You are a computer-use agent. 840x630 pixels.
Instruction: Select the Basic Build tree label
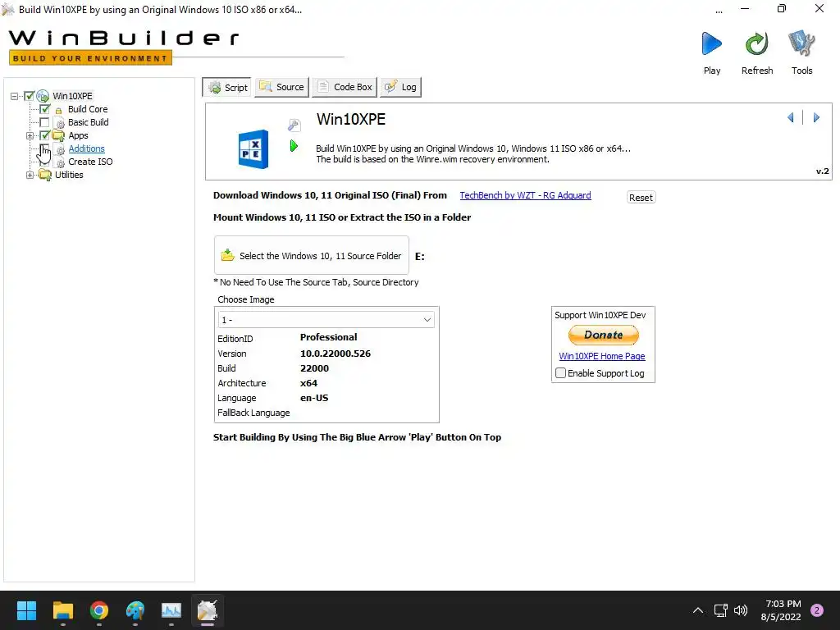(x=88, y=122)
